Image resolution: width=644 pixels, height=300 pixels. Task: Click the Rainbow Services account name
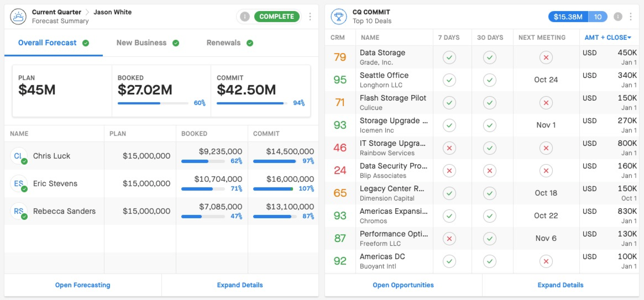click(x=388, y=152)
